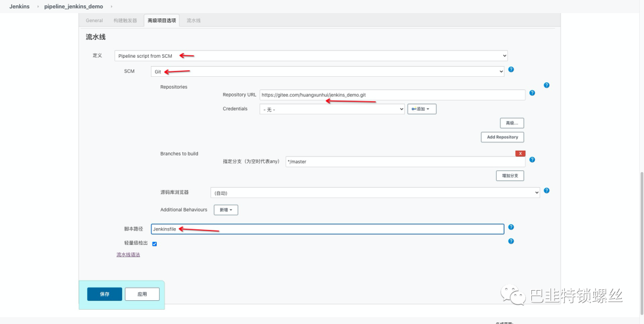Viewport: 644px width, 324px height.
Task: Switch to the 流水线 tab
Action: [x=193, y=20]
